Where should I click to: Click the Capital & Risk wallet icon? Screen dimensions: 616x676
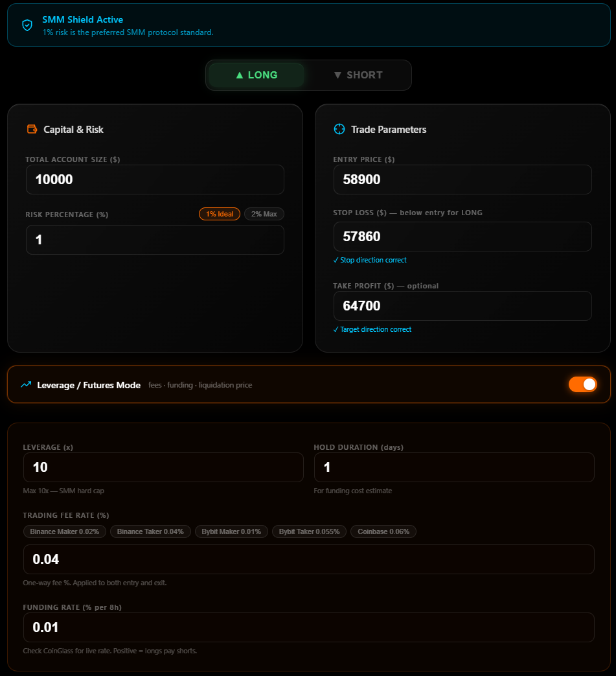(32, 129)
